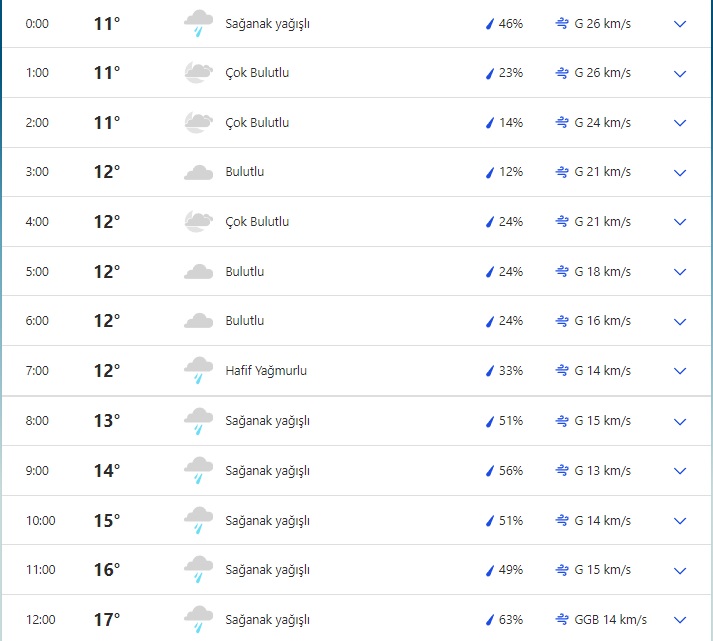Show details for the 12:00 row
Screen dimensions: 713x641
680,619
